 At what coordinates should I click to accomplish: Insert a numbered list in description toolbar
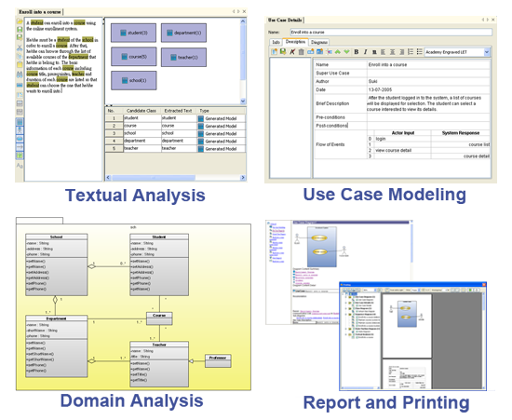411,51
